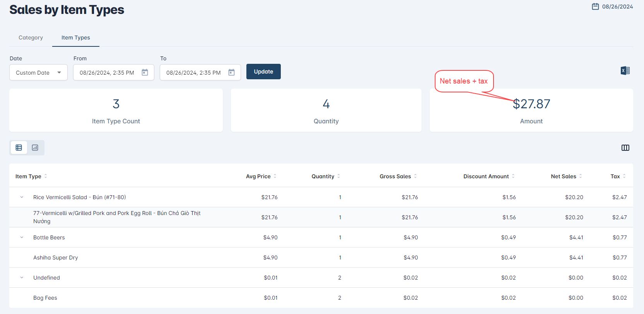
Task: Collapse the Rice Vermicelli Salad row
Action: [x=22, y=197]
